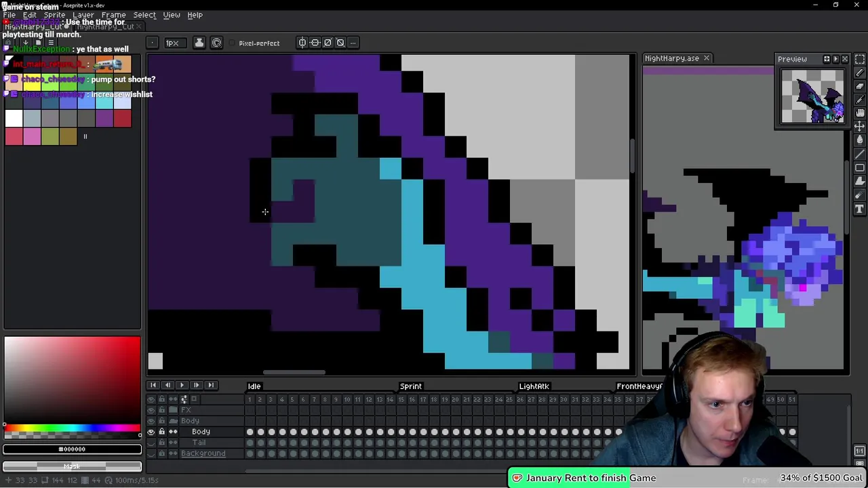Select the Hand tool

(859, 113)
